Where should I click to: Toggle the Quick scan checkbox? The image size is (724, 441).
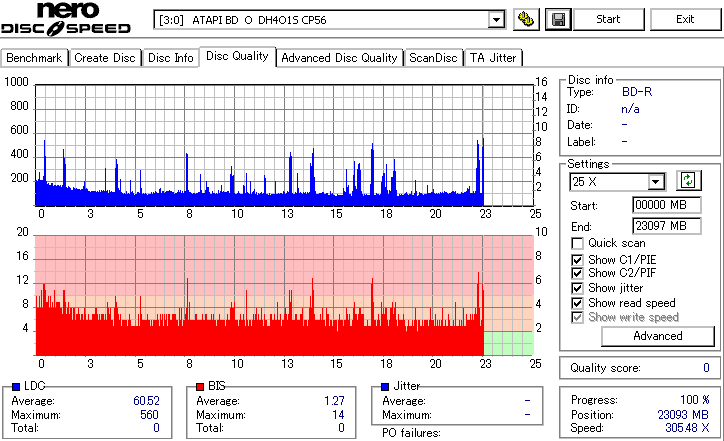click(x=577, y=243)
